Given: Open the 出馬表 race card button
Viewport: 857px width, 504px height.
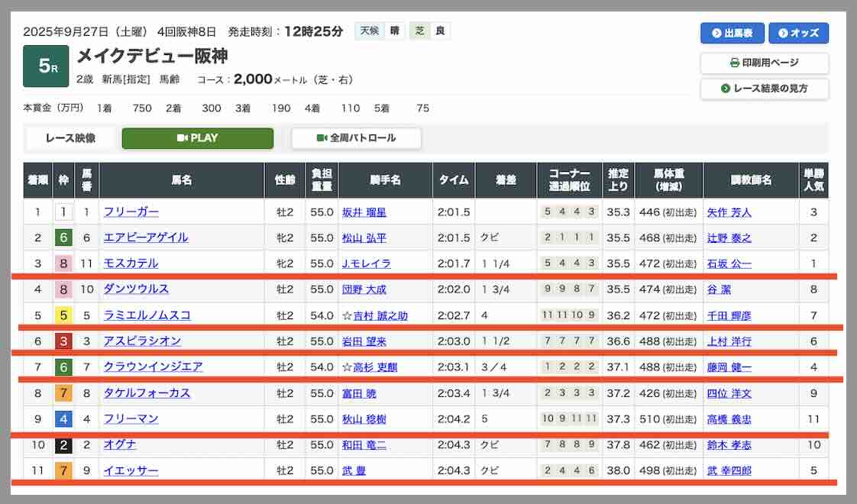Looking at the screenshot, I should pos(732,33).
